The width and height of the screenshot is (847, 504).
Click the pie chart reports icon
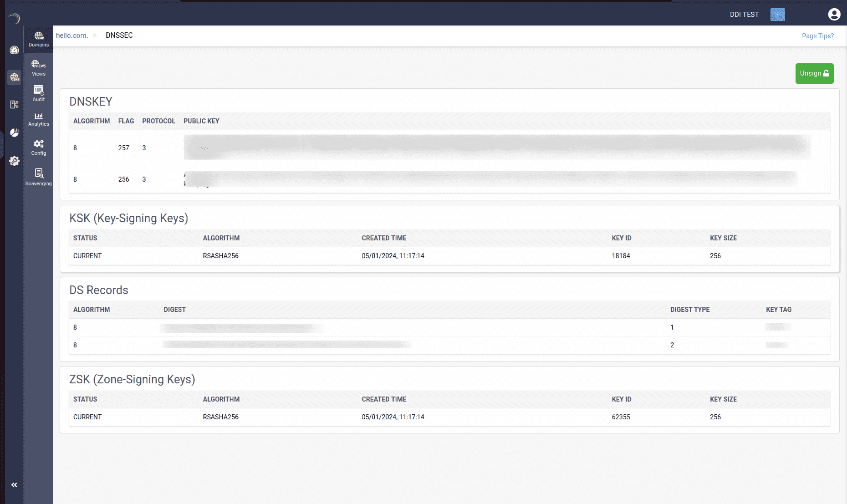point(14,132)
